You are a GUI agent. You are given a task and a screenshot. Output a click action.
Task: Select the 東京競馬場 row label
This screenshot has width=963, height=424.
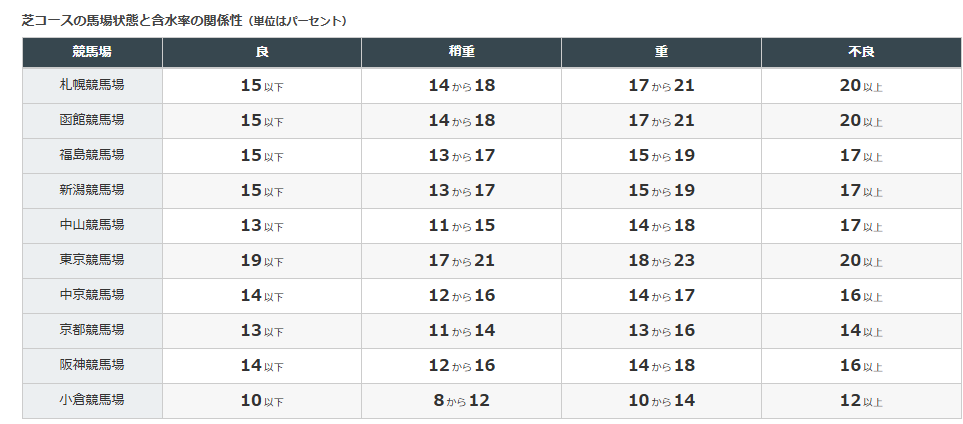pyautogui.click(x=92, y=260)
